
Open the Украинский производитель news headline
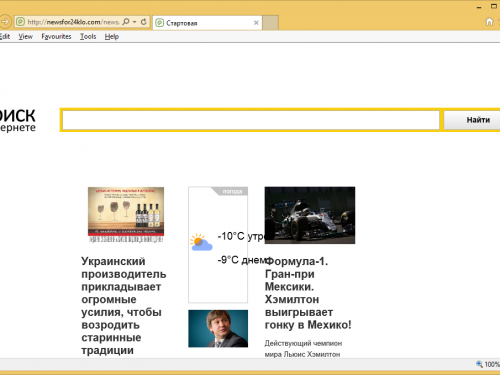coord(124,306)
